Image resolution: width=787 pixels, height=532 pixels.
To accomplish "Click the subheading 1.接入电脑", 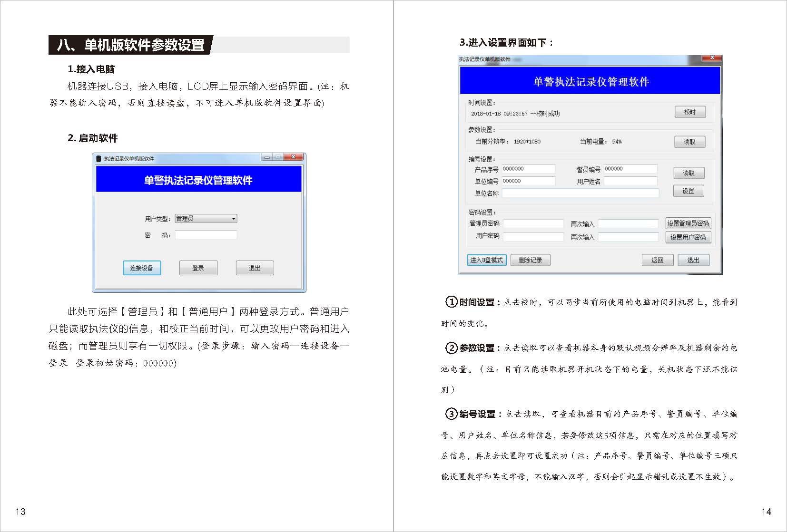I will coord(91,69).
